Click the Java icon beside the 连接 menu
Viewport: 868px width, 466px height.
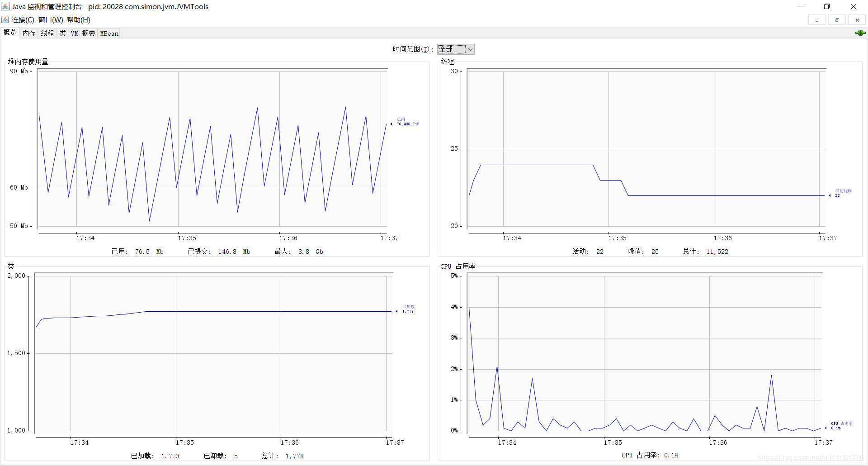5,20
